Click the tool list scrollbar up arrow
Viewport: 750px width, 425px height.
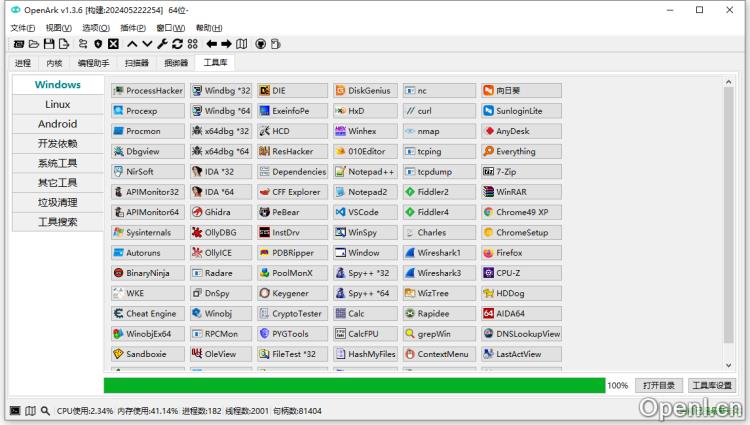(728, 82)
